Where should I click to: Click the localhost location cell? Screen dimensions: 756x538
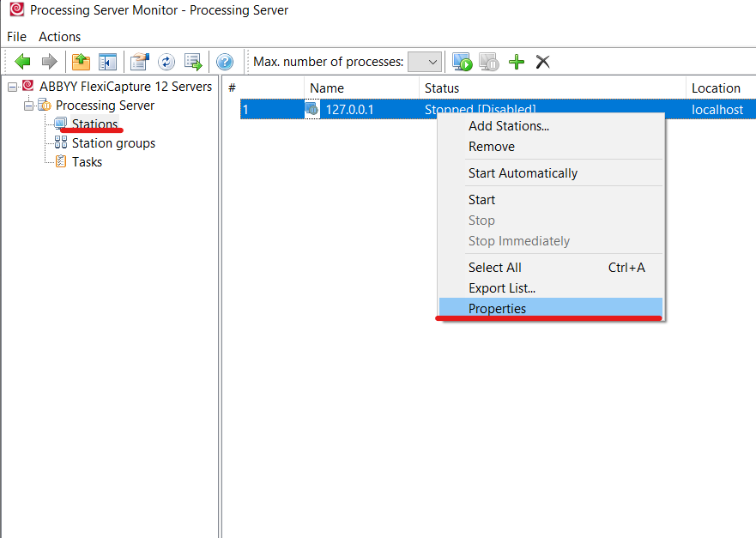[717, 110]
